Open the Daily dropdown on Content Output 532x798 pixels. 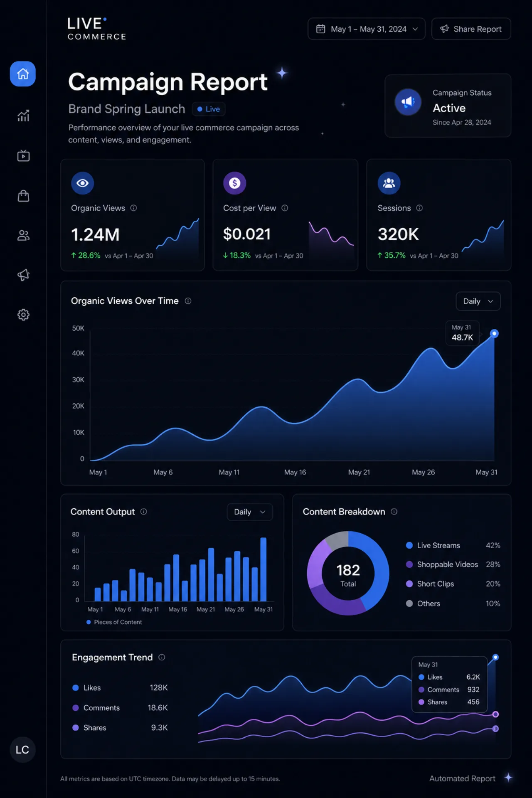[250, 512]
